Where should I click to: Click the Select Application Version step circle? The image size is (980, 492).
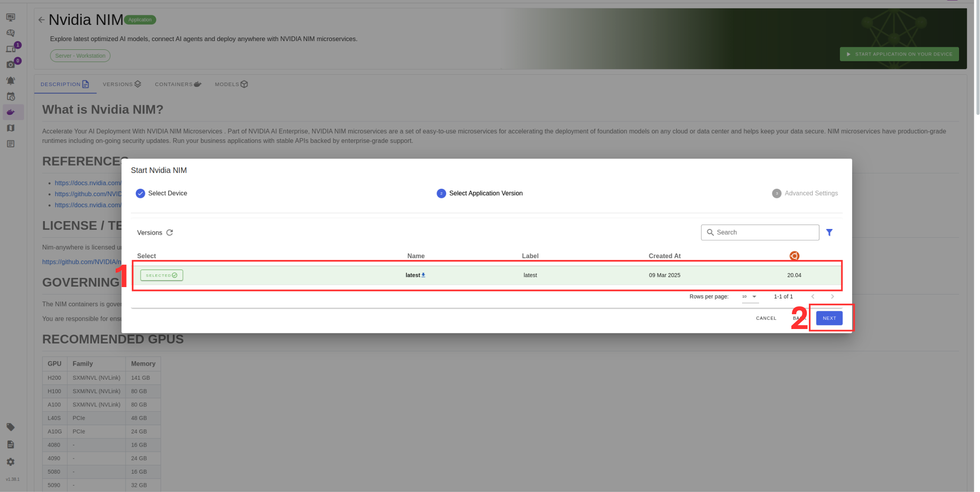441,193
